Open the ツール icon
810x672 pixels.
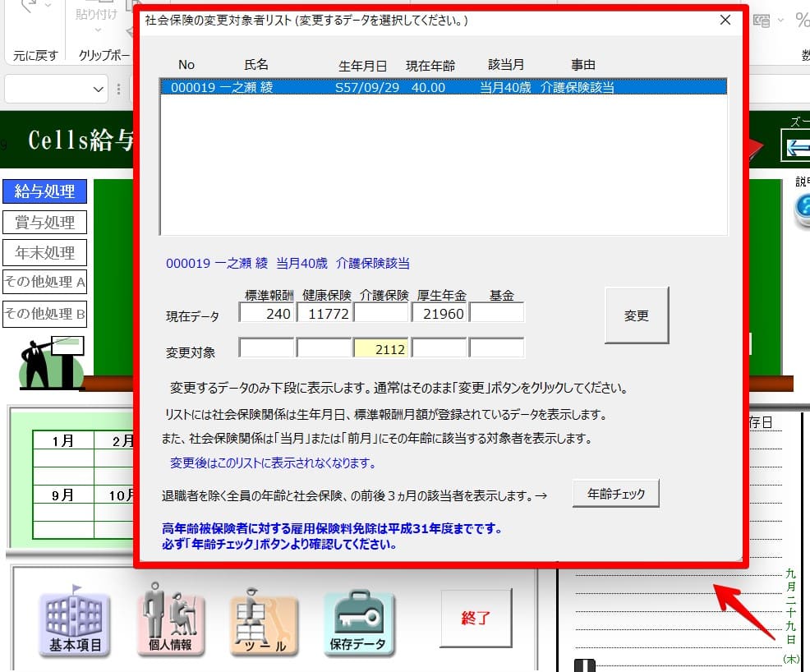coord(264,623)
